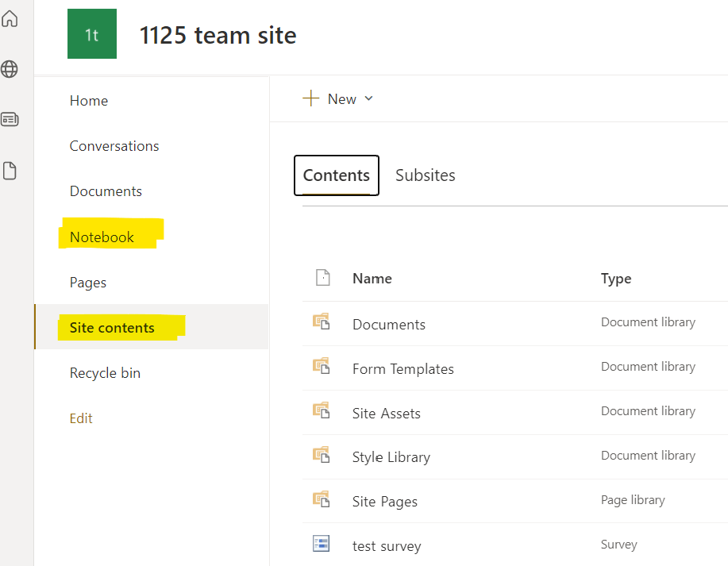
Task: Sort by the Name column header
Action: point(372,278)
